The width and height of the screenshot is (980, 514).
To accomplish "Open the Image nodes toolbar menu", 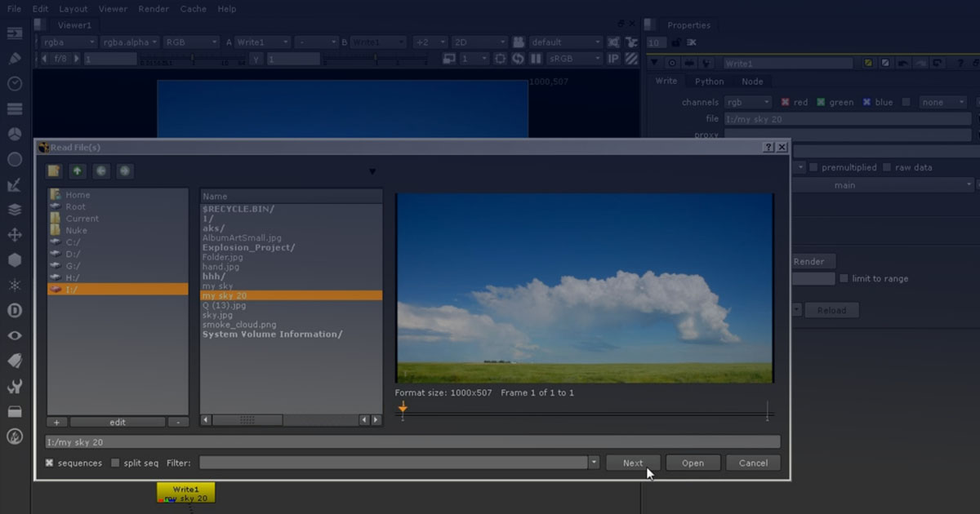I will (14, 33).
